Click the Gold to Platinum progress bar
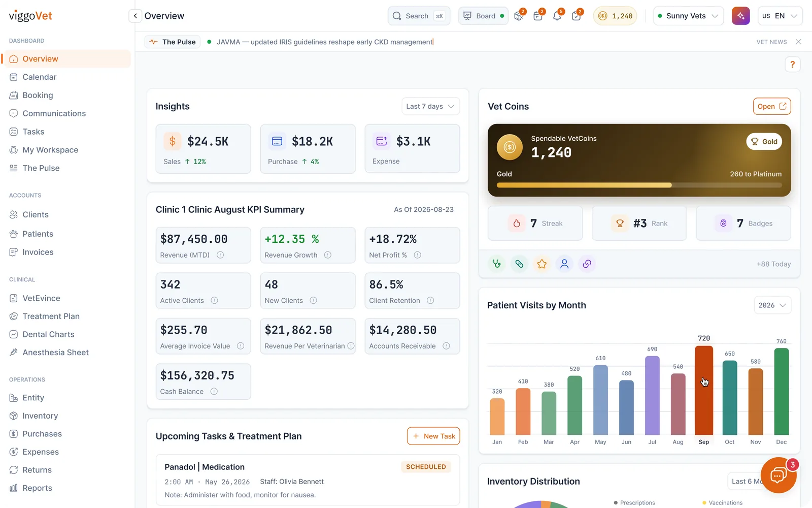Viewport: 812px width, 508px height. (639, 185)
